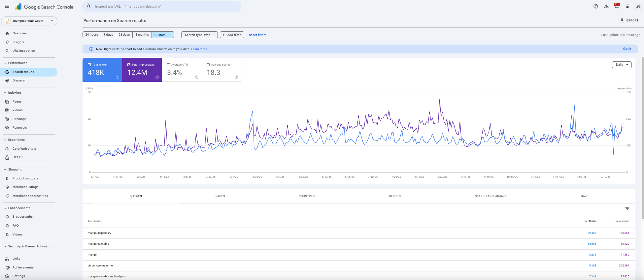Image resolution: width=644 pixels, height=280 pixels.
Task: Click the Inspect any URL search field
Action: 162,6
